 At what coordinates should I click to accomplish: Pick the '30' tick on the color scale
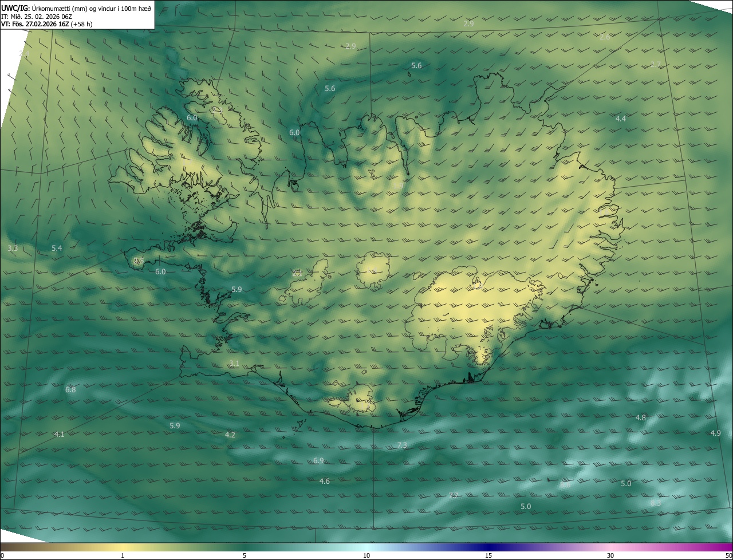[610, 555]
